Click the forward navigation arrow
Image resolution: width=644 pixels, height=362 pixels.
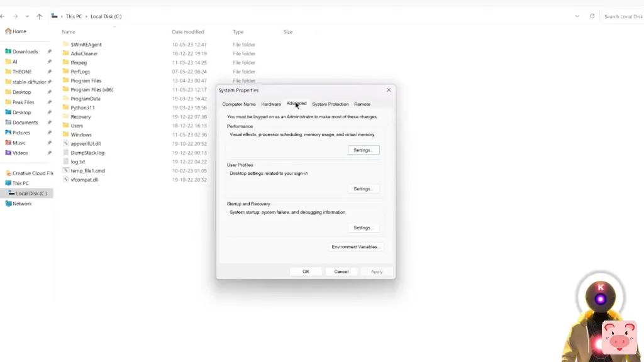[15, 16]
